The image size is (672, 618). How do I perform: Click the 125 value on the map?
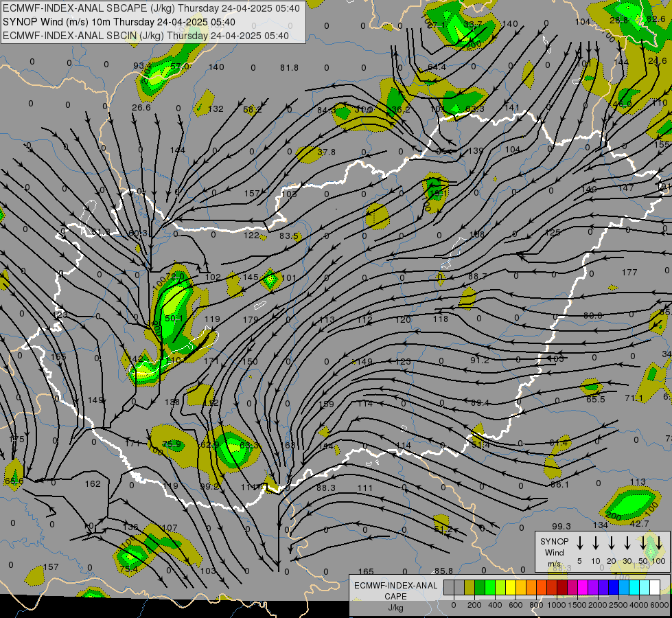point(553,233)
